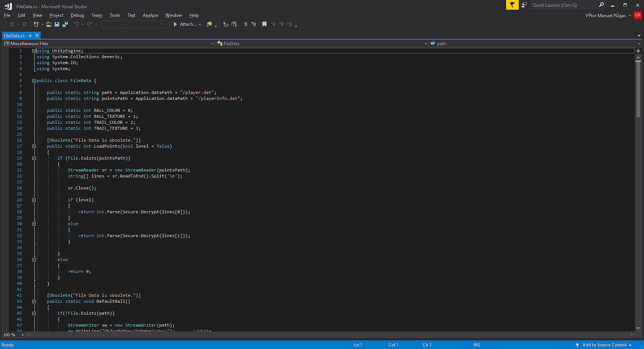Open the Analyze menu
The image size is (644, 349).
pos(150,15)
